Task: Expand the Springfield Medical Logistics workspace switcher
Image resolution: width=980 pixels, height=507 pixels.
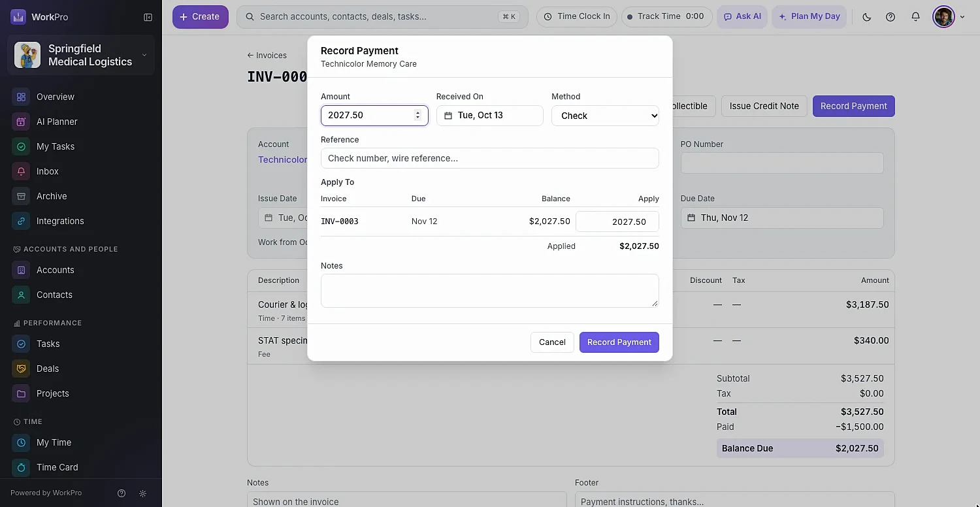Action: [x=81, y=55]
